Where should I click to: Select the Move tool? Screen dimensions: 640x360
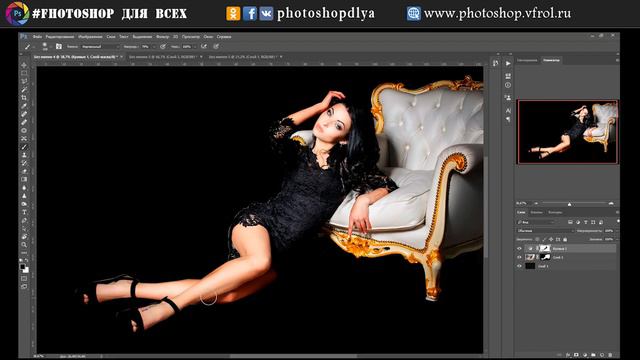[x=24, y=65]
